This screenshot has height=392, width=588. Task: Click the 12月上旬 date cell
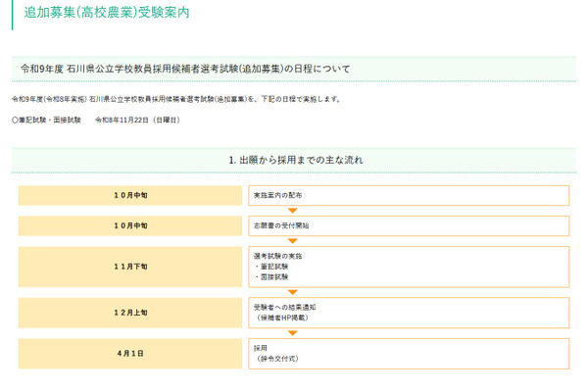tap(130, 313)
